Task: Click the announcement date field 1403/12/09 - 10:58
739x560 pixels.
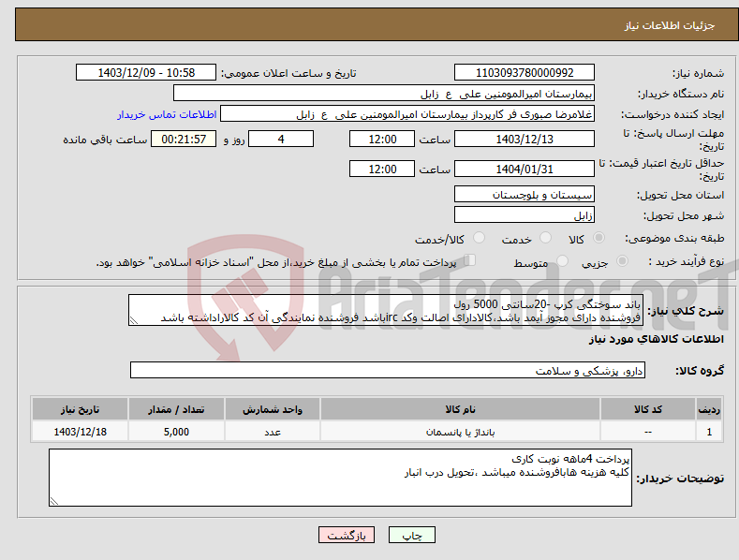Action: 145,73
